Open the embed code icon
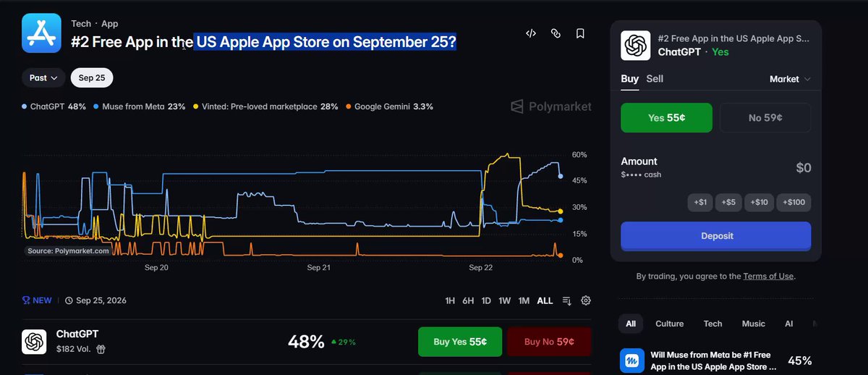 [530, 33]
